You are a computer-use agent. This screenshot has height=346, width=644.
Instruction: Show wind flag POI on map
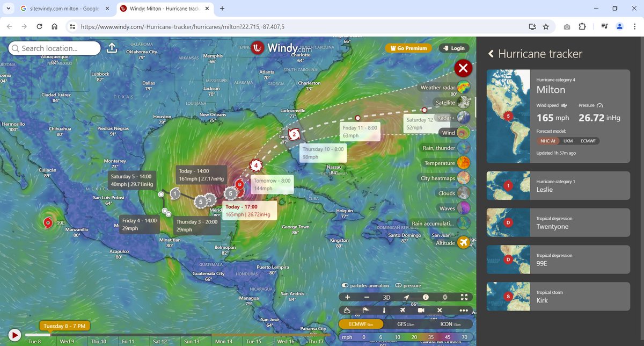pyautogui.click(x=366, y=310)
